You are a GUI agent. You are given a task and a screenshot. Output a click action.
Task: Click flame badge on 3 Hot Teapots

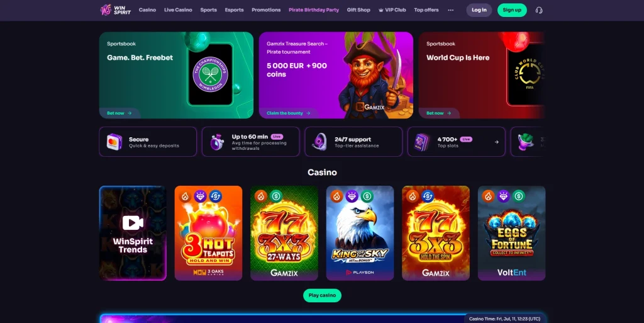(x=186, y=196)
